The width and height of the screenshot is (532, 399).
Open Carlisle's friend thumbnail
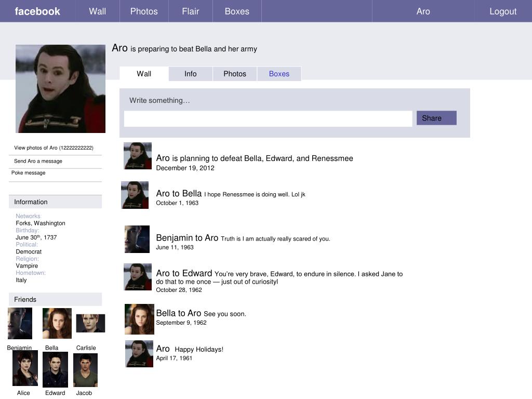(90, 323)
